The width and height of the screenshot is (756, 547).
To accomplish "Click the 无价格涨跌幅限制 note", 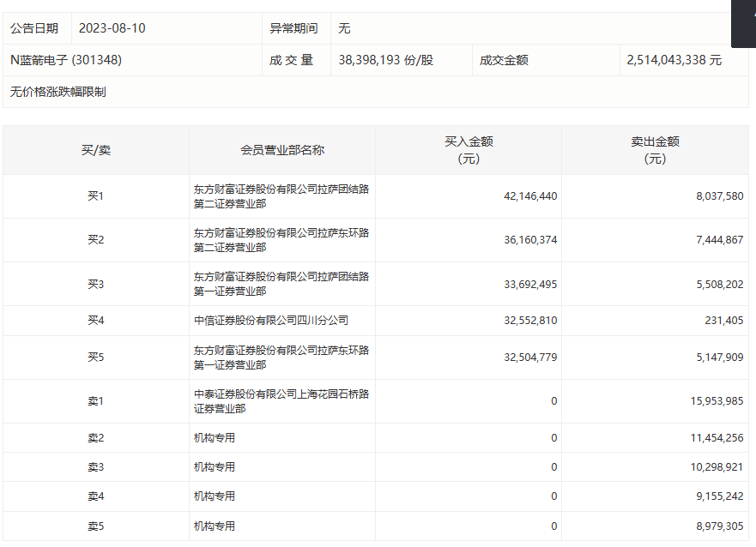I will (57, 92).
